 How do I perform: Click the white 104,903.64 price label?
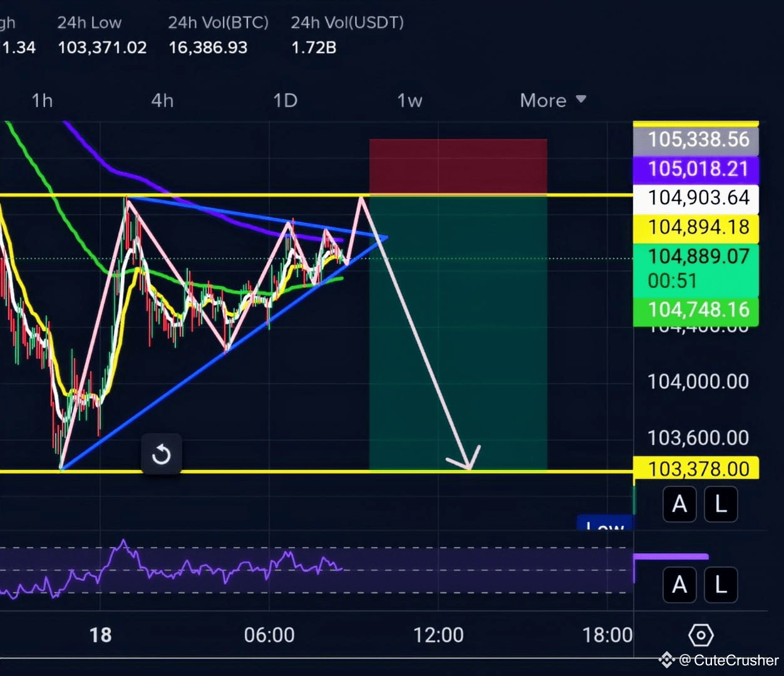[696, 198]
